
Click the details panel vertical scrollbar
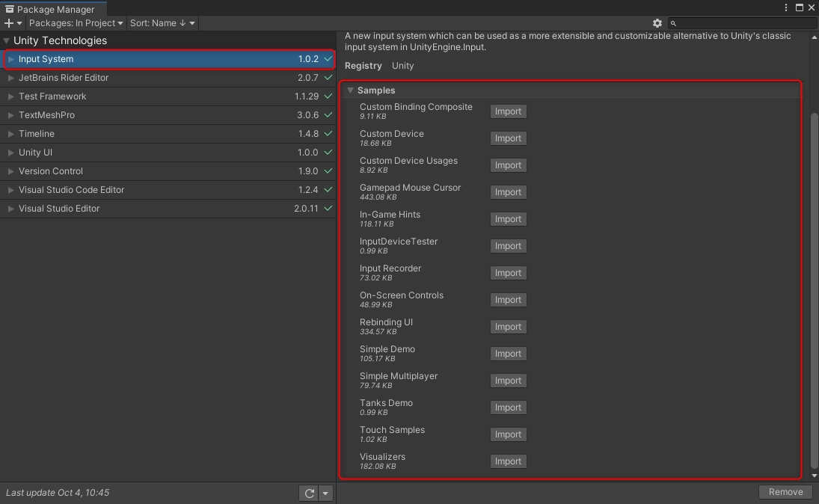(x=814, y=290)
